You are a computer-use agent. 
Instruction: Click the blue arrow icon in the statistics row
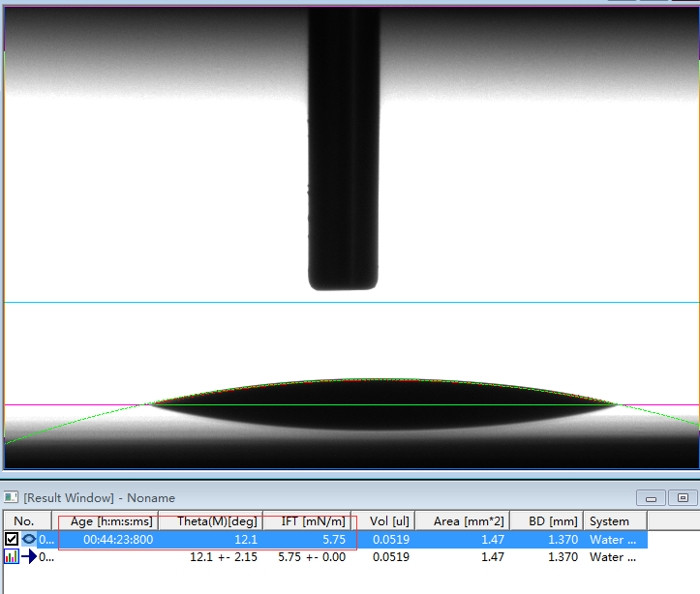click(x=29, y=556)
